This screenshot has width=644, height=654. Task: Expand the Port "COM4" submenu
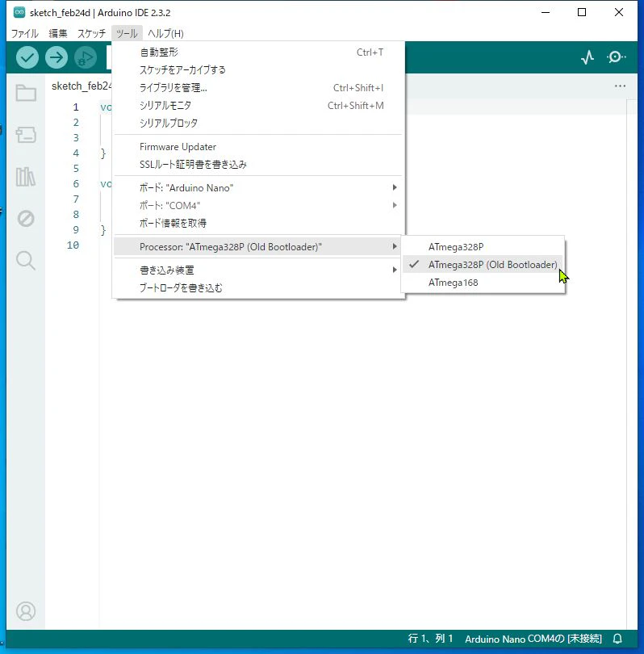pos(258,206)
